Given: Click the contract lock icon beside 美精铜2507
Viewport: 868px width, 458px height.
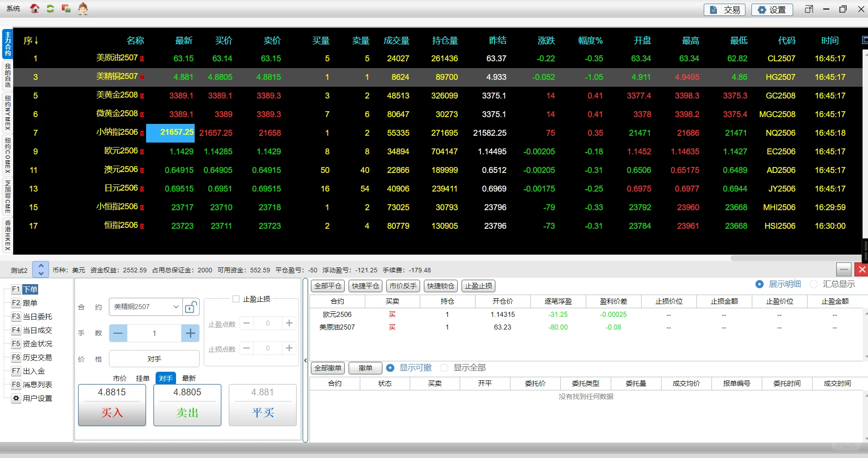Looking at the screenshot, I should [191, 307].
